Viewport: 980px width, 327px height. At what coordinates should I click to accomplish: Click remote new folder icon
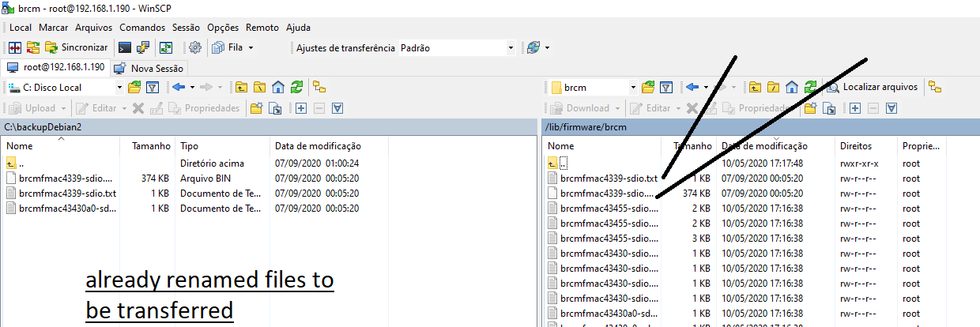click(809, 108)
